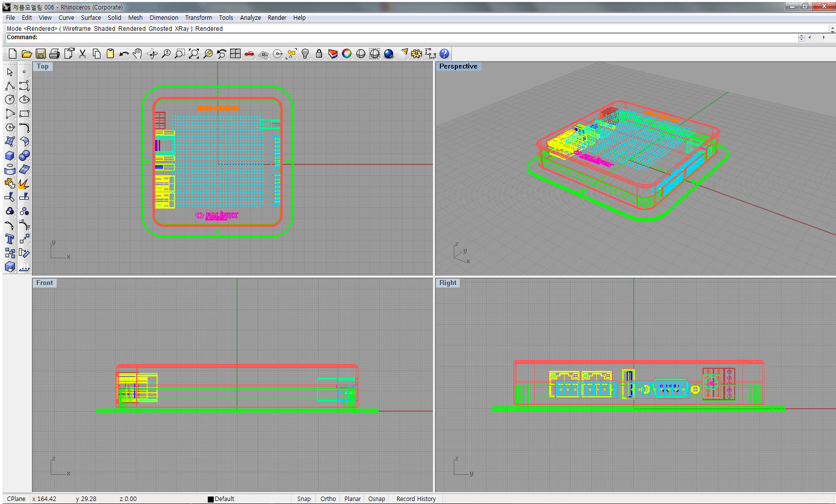Viewport: 836px width, 504px height.
Task: Click the Rotate view icon
Action: [x=152, y=54]
